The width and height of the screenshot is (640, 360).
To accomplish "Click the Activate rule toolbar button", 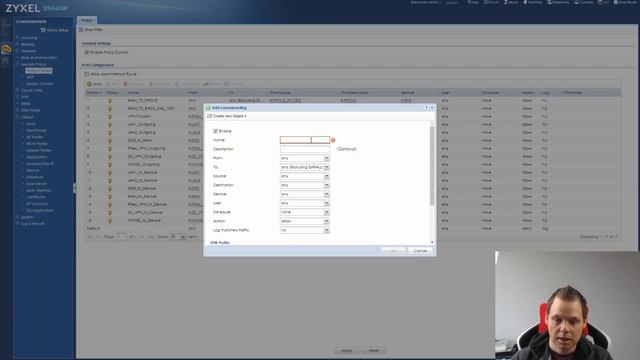I will (160, 84).
